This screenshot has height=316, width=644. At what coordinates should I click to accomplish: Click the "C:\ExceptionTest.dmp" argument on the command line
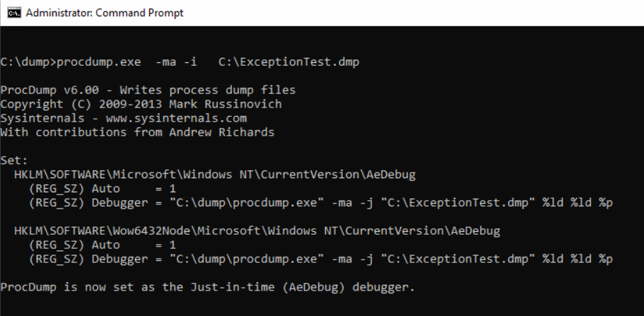click(x=288, y=62)
